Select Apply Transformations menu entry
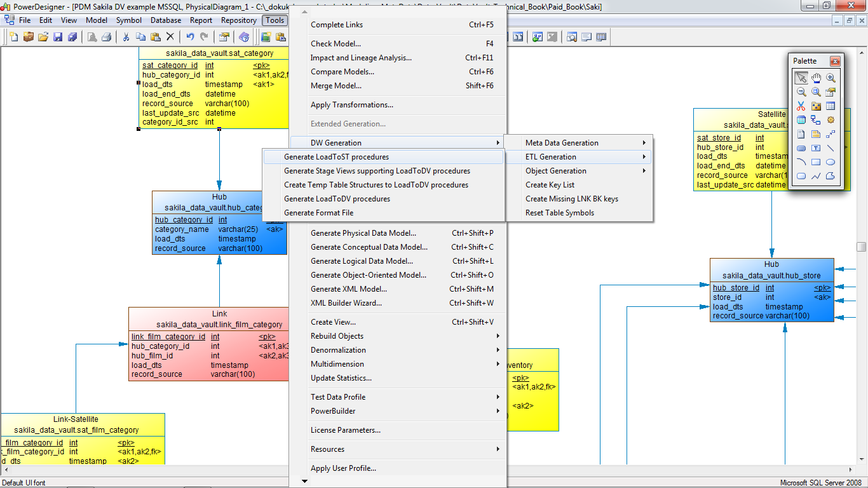 click(398, 105)
